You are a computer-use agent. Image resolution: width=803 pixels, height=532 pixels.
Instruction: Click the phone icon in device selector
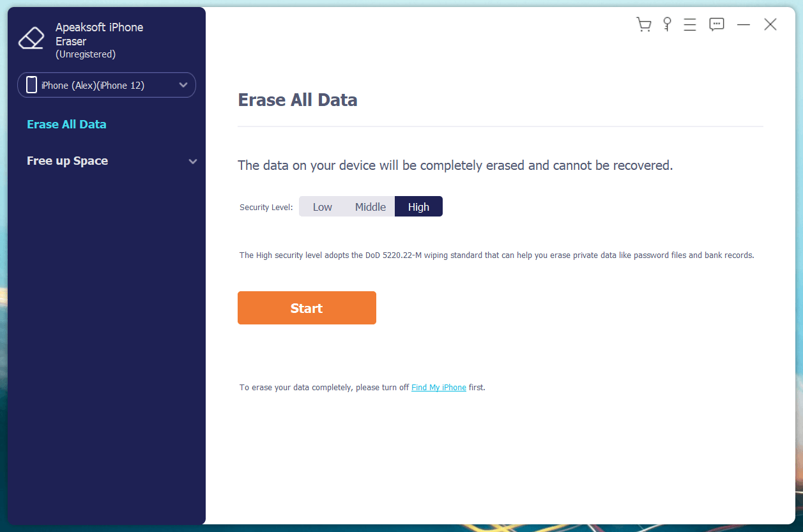coord(31,85)
